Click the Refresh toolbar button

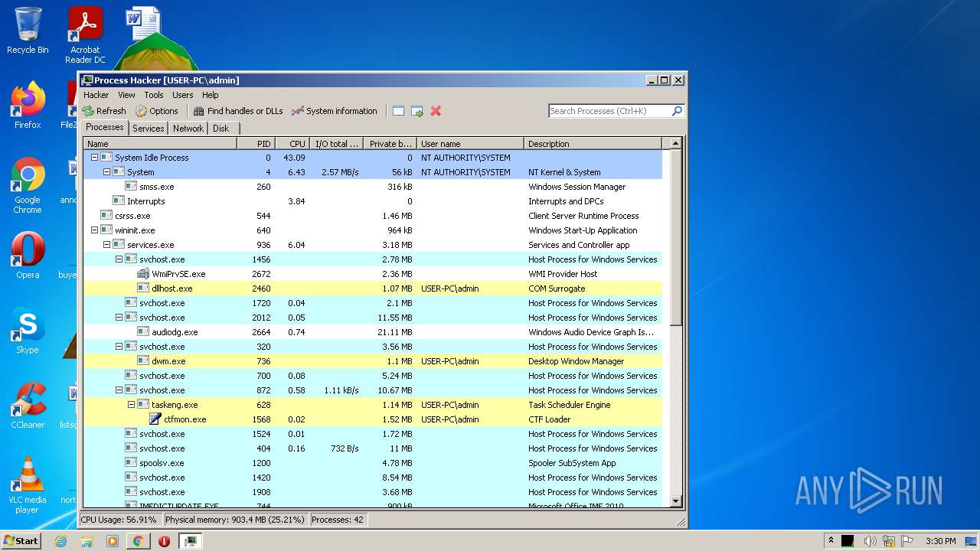tap(104, 111)
